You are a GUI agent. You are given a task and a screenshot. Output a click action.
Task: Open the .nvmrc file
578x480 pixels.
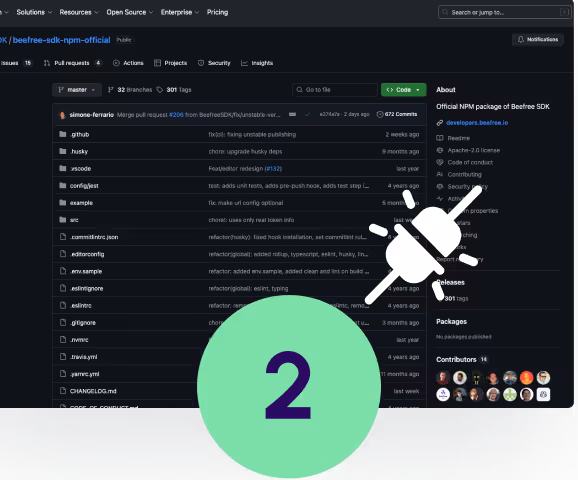coord(79,340)
